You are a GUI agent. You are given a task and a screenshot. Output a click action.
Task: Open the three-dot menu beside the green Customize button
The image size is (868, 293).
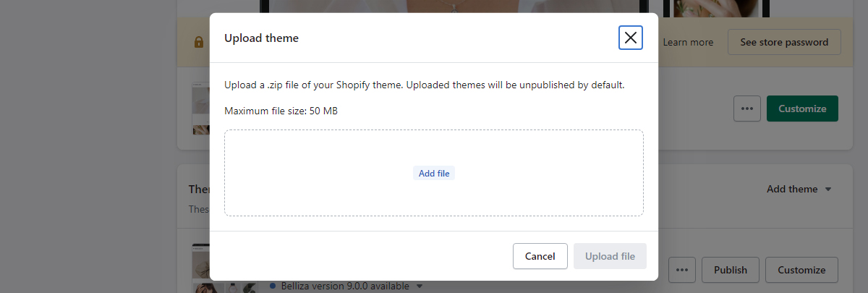pyautogui.click(x=747, y=109)
